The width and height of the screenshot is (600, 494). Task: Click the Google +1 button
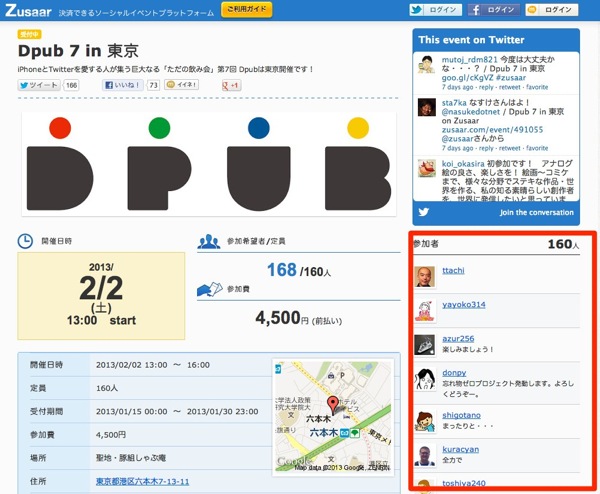(231, 85)
